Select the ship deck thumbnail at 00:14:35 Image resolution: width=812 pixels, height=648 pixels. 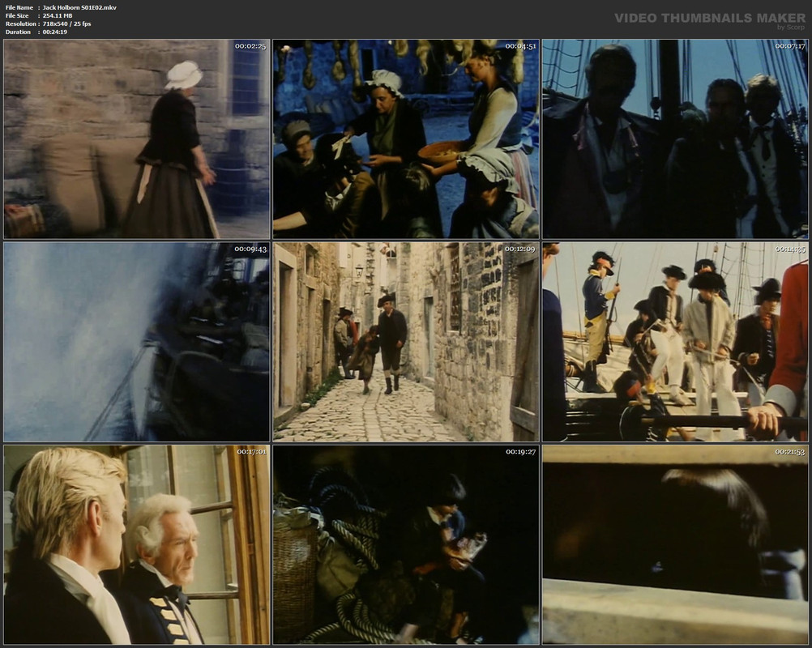[675, 342]
